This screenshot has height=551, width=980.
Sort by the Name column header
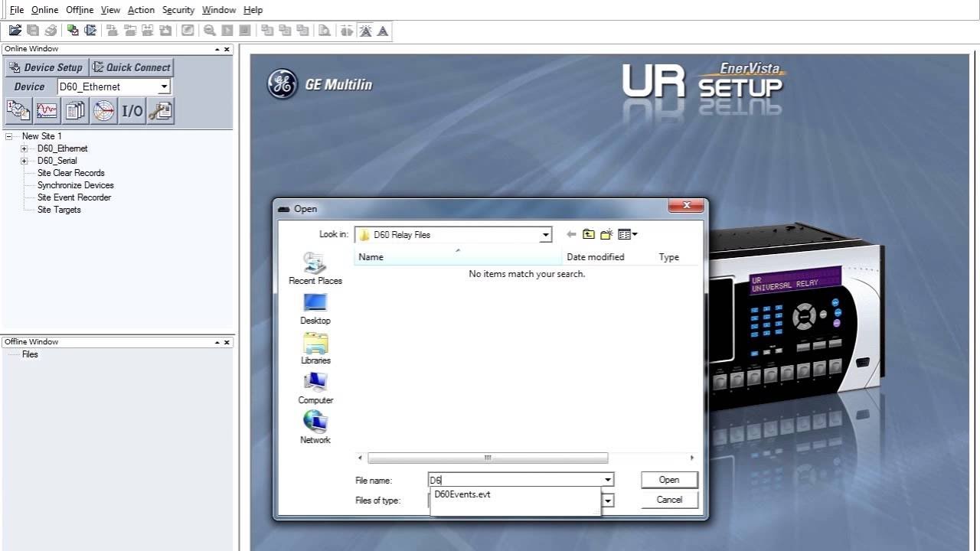[458, 256]
